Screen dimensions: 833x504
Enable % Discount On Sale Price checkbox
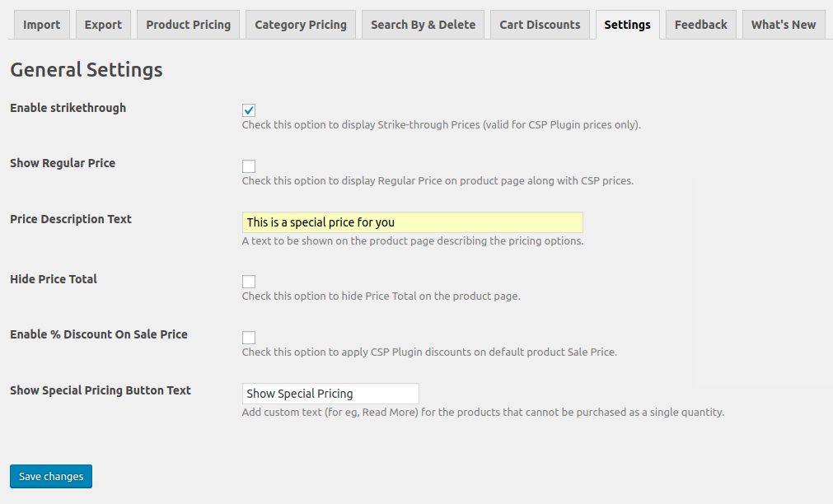coord(249,338)
